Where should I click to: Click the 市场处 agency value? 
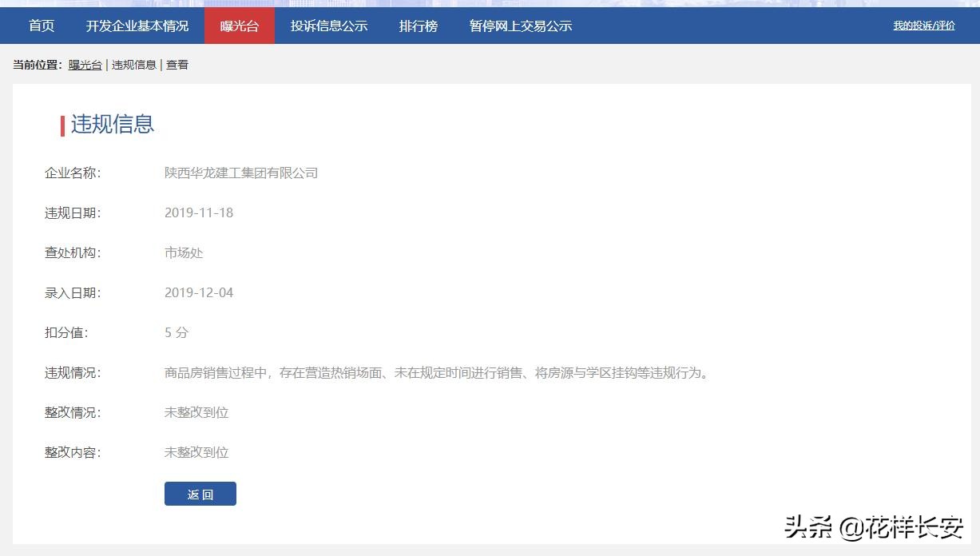[x=184, y=252]
